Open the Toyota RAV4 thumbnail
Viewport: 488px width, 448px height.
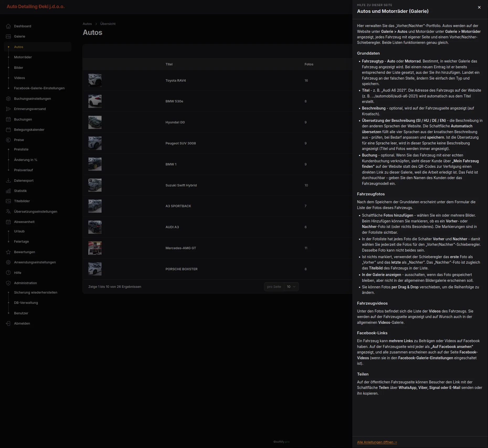pos(95,80)
